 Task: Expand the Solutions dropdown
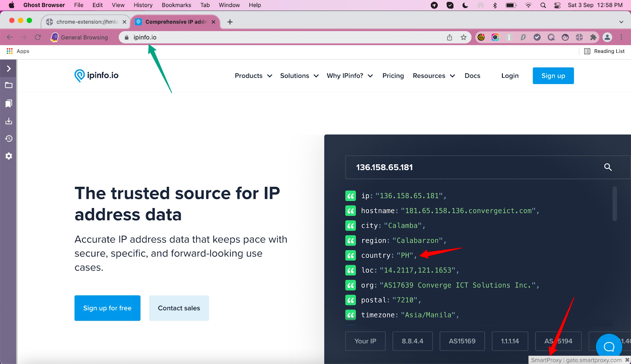[299, 76]
